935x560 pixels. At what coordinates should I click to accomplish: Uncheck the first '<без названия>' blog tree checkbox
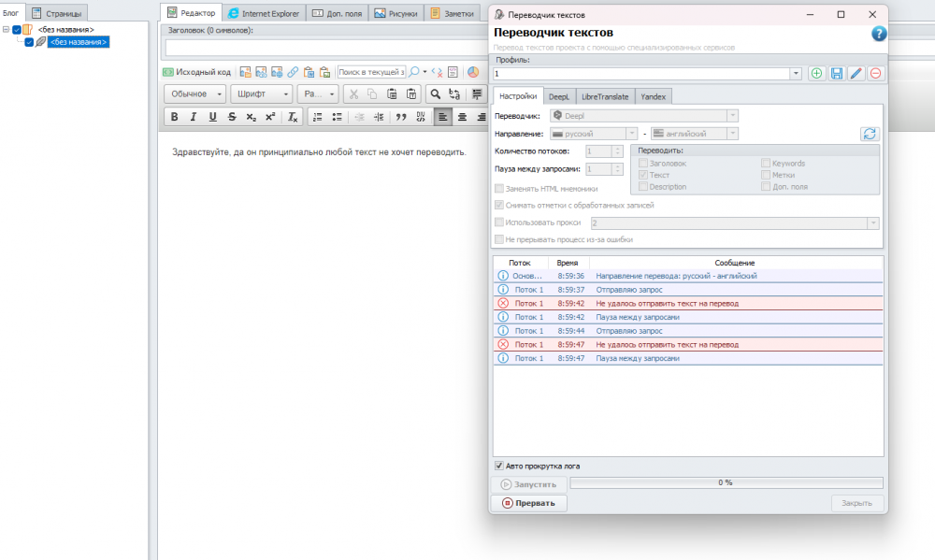point(17,30)
